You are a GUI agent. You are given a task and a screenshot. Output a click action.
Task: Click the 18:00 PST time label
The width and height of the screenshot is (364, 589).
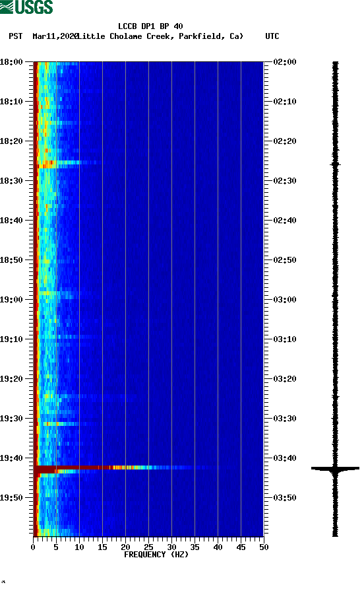click(x=11, y=62)
